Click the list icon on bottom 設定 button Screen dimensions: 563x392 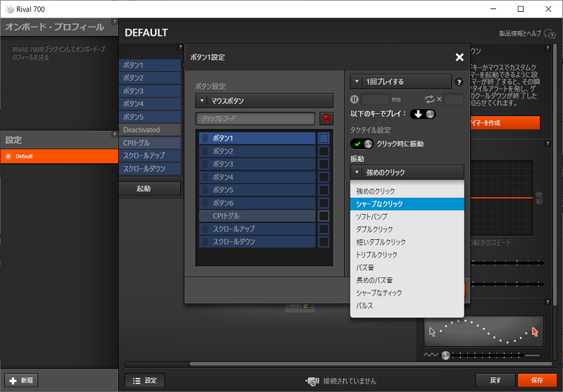(137, 381)
